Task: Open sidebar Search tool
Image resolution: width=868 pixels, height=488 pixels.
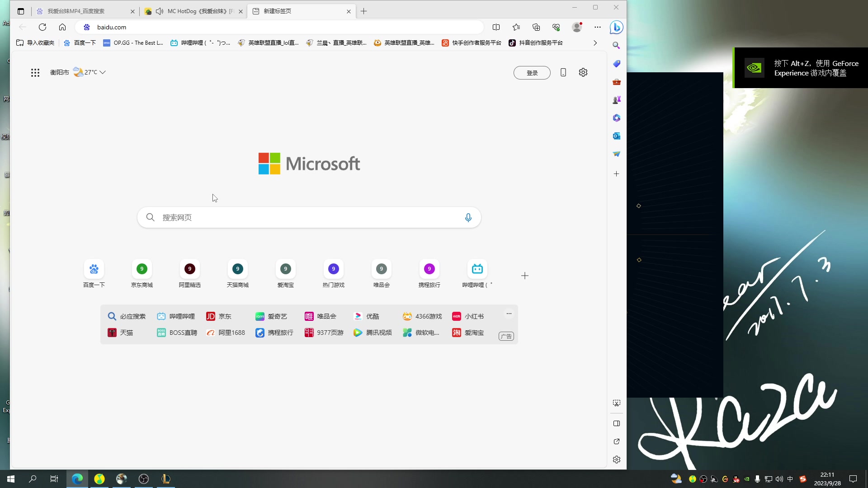Action: point(616,46)
